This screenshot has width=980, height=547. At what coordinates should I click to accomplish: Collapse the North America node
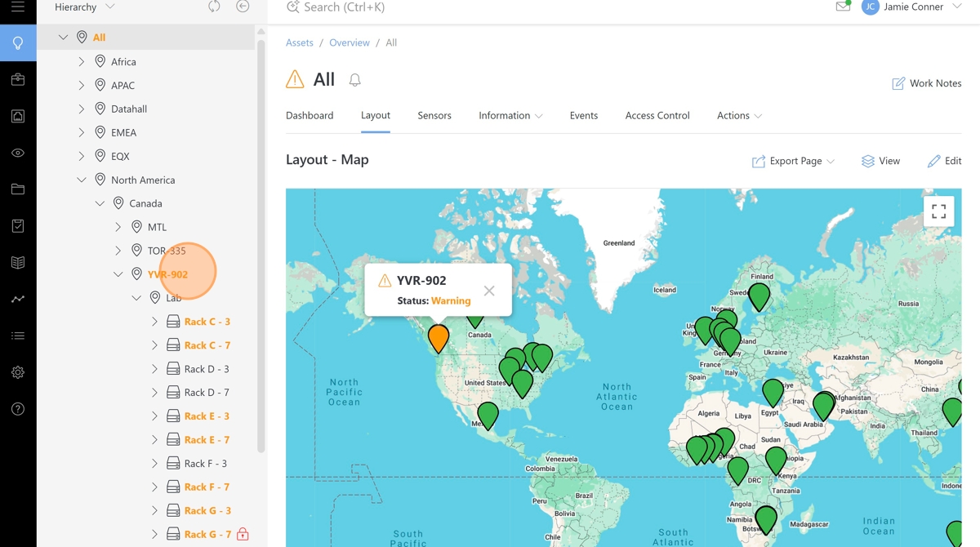coord(82,180)
